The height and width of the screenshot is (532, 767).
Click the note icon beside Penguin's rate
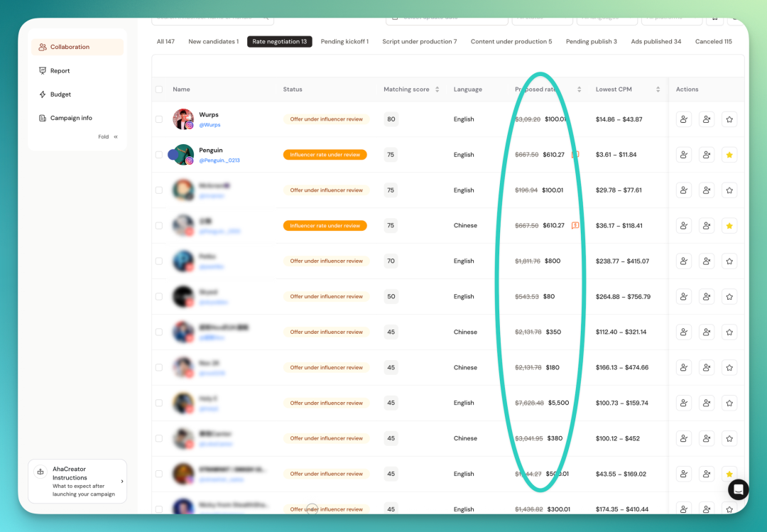[x=575, y=155]
